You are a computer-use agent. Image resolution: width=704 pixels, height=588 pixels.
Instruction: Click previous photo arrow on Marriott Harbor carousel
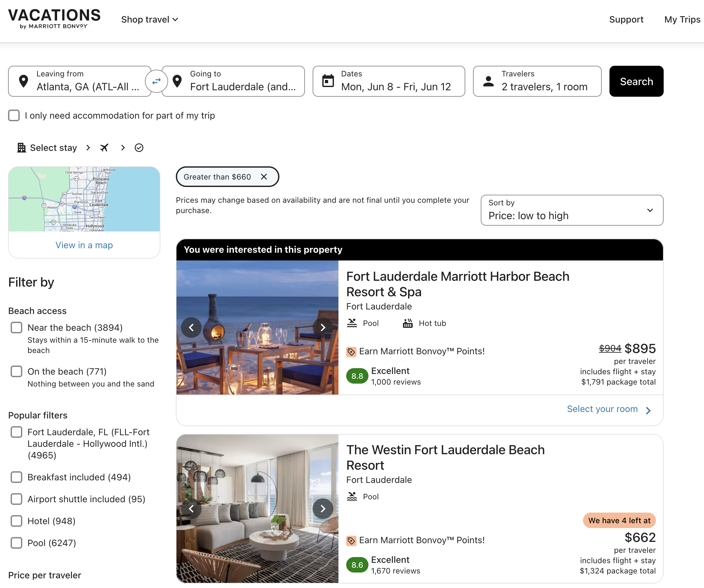[191, 327]
